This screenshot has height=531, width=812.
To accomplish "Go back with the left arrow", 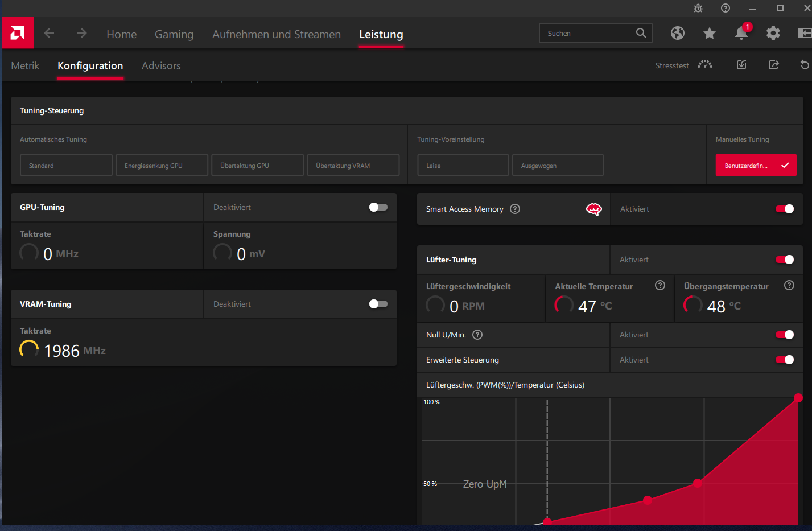I will [50, 33].
